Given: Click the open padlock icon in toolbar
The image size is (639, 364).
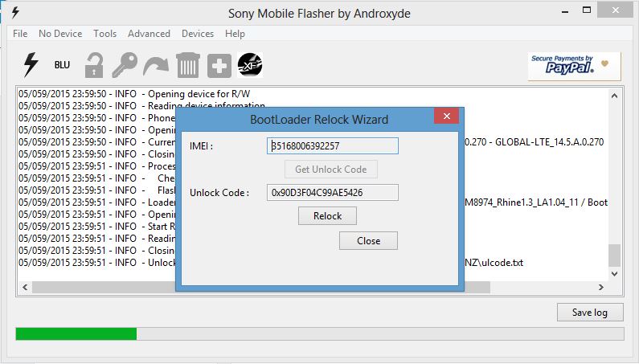Looking at the screenshot, I should (x=95, y=64).
